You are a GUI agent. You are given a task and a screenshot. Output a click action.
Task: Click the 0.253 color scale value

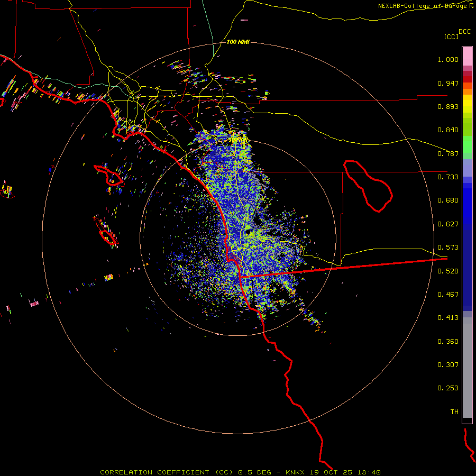(x=448, y=388)
